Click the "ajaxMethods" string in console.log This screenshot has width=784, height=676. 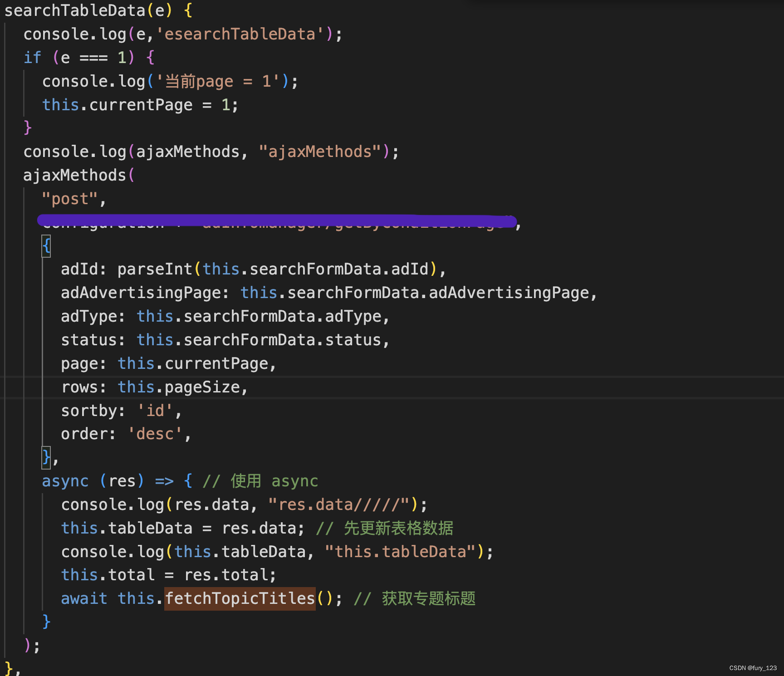[x=320, y=152]
